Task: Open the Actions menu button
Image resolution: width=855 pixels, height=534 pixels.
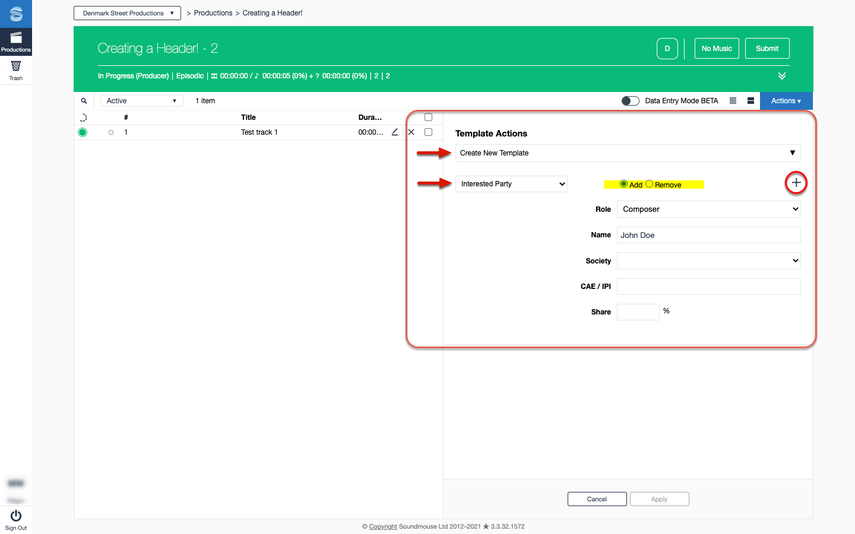Action: coord(786,101)
